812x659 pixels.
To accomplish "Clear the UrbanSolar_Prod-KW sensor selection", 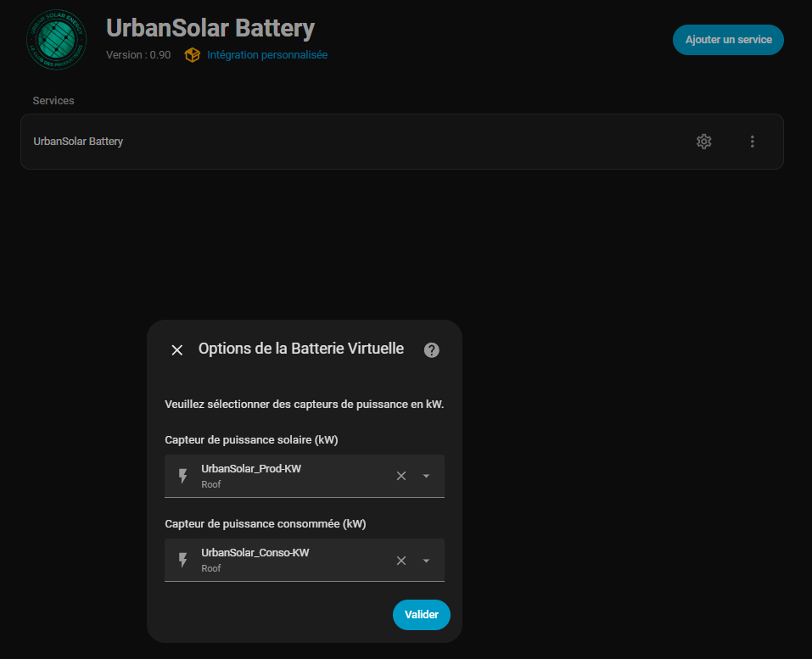I will 401,476.
